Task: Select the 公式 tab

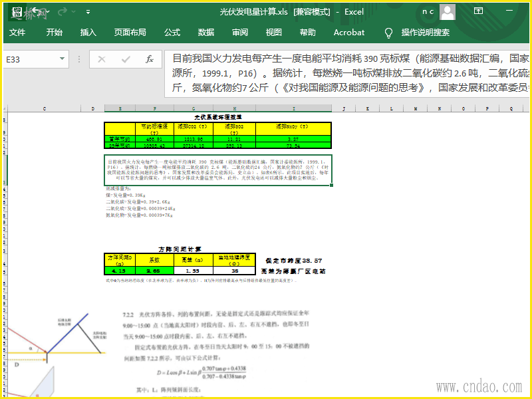Action: pyautogui.click(x=172, y=32)
